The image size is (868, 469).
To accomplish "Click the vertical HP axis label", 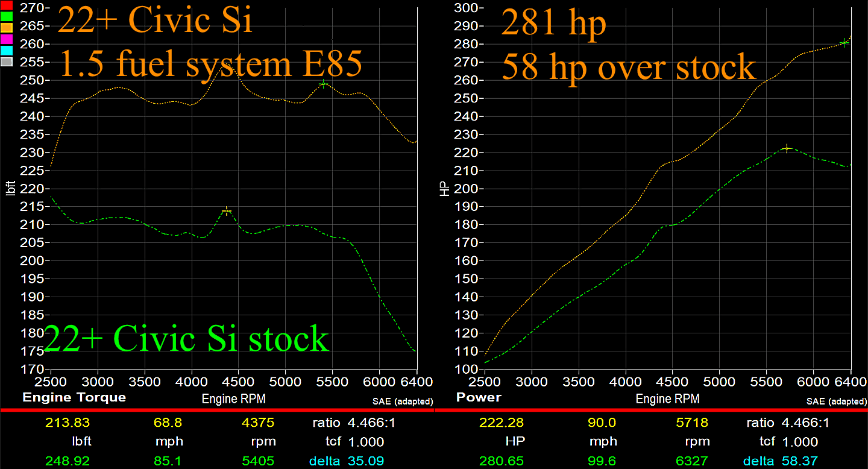I will [444, 188].
